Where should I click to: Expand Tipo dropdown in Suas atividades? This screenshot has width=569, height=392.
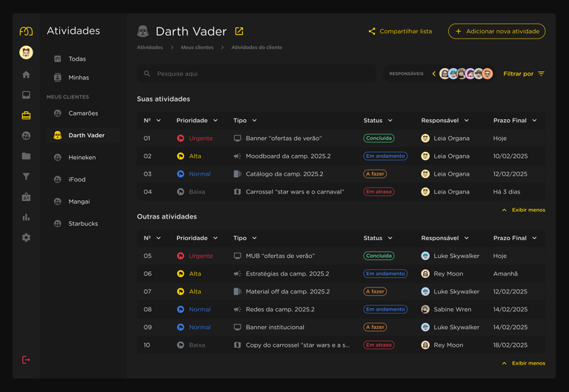[x=254, y=121]
